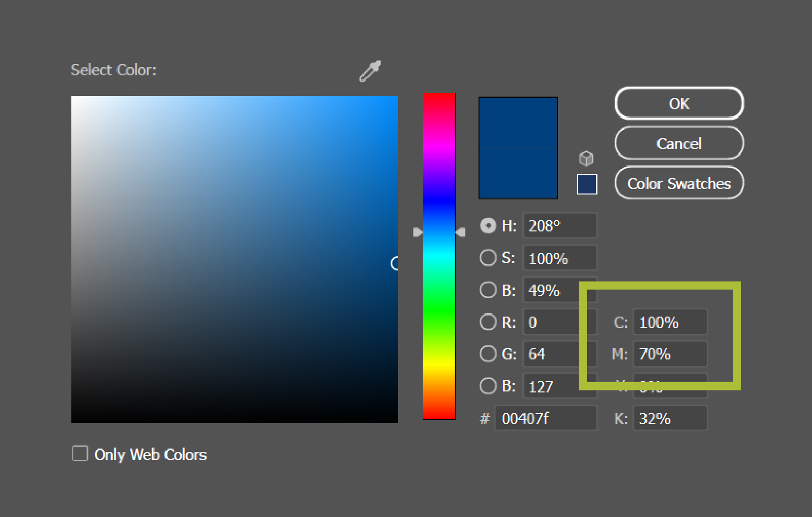This screenshot has height=517, width=812.
Task: Select the blue B radio button
Action: point(488,386)
